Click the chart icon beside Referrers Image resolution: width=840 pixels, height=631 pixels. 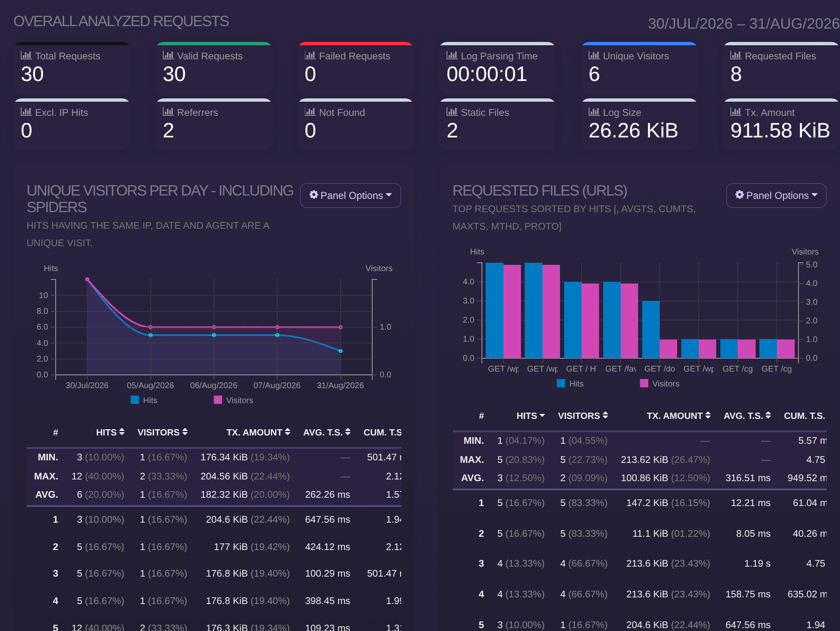pos(168,112)
